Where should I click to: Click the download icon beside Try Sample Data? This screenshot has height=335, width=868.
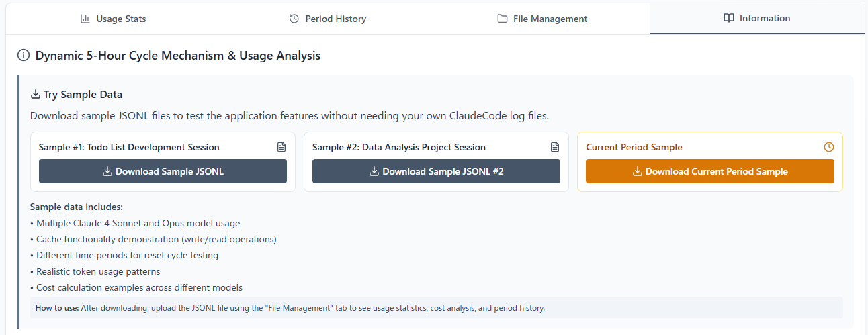[x=36, y=95]
